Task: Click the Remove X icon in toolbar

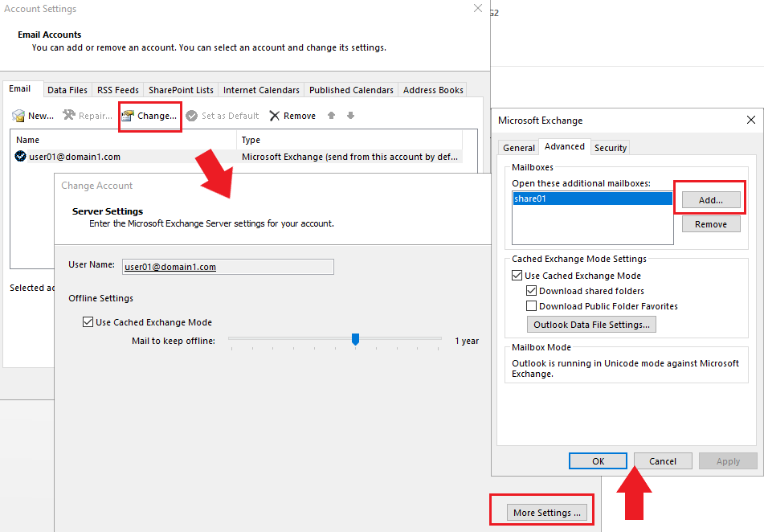Action: click(x=275, y=116)
